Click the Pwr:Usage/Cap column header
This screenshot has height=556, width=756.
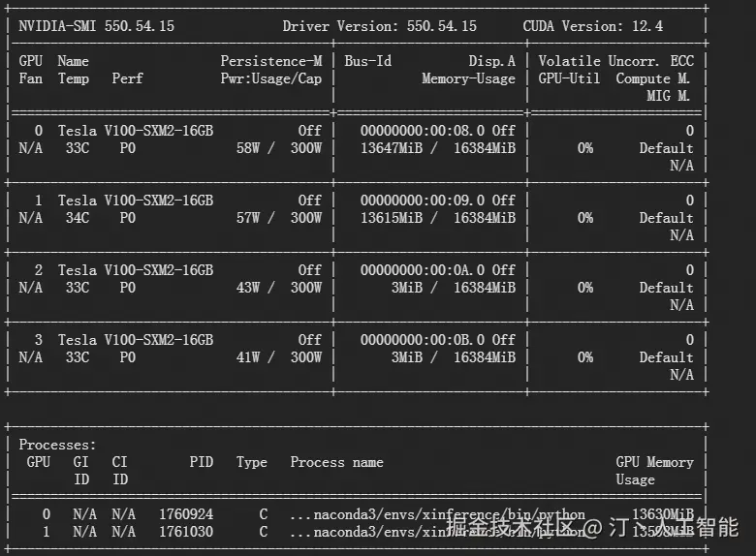271,78
